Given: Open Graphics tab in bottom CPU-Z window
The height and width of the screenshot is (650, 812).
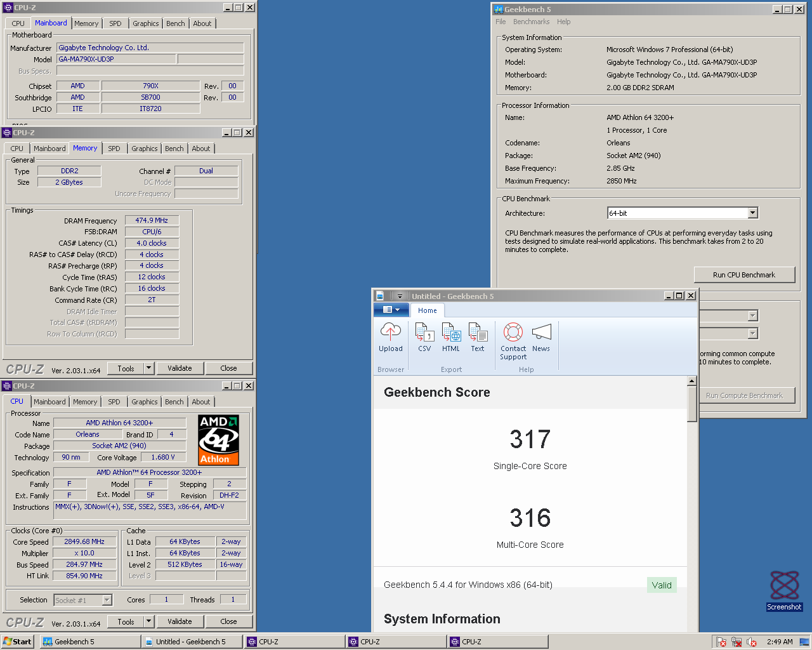Looking at the screenshot, I should (x=145, y=402).
